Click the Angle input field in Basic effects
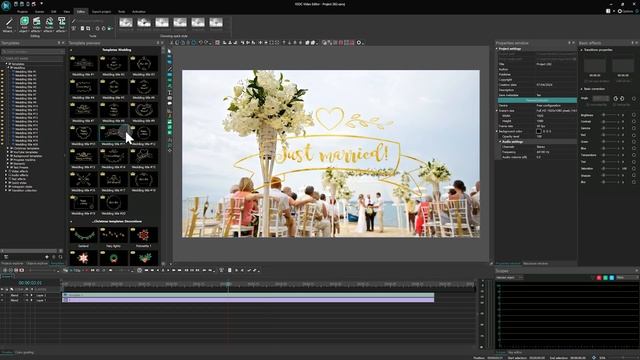The height and width of the screenshot is (360, 640). pos(601,98)
